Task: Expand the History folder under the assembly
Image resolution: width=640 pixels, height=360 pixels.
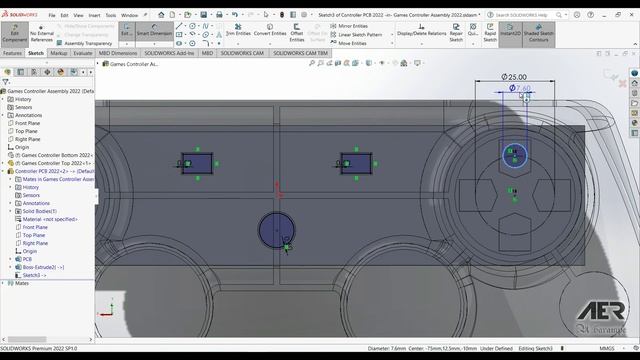Action: pos(3,99)
